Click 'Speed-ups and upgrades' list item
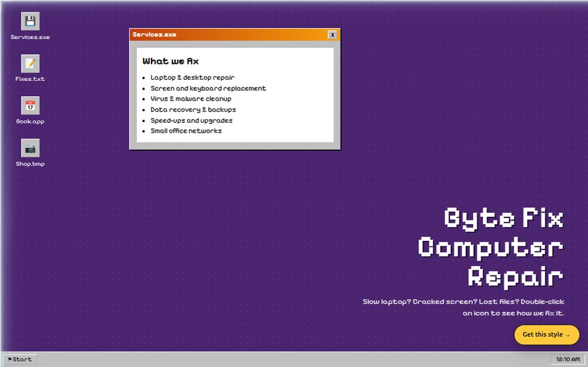The width and height of the screenshot is (588, 367). [191, 120]
